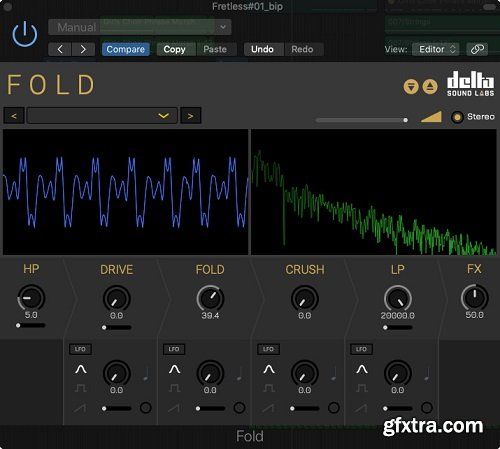Toggle the DRIVE section LFO button
The image size is (500, 449).
(80, 349)
